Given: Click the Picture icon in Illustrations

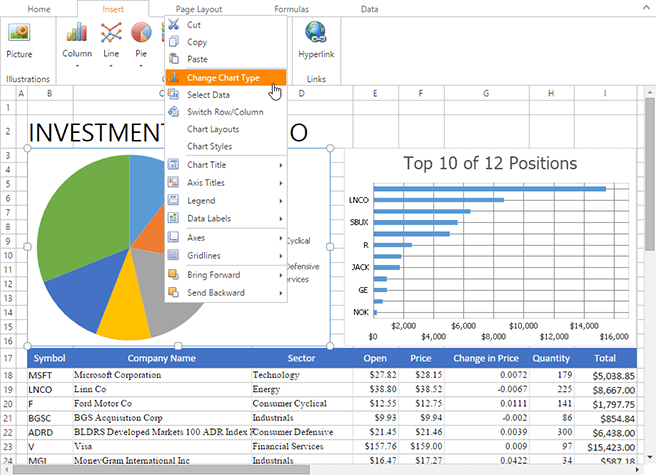Looking at the screenshot, I should [19, 34].
